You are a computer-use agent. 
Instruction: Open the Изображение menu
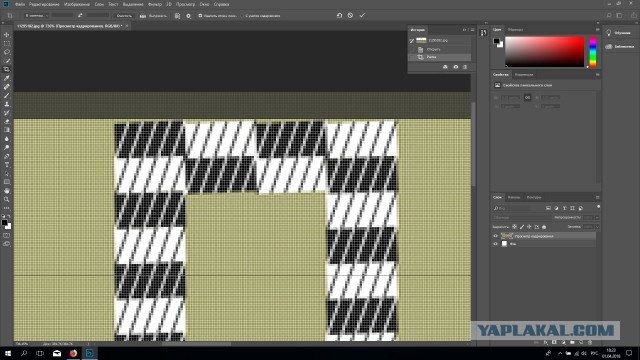(77, 4)
